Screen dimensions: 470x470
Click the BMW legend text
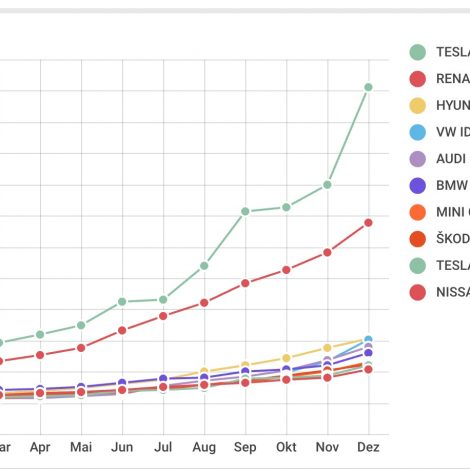click(452, 185)
